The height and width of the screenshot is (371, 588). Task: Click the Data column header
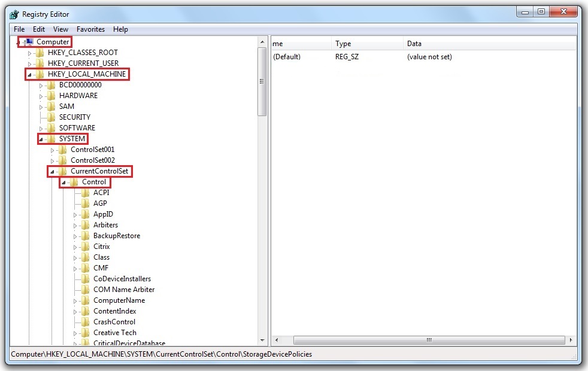point(489,44)
